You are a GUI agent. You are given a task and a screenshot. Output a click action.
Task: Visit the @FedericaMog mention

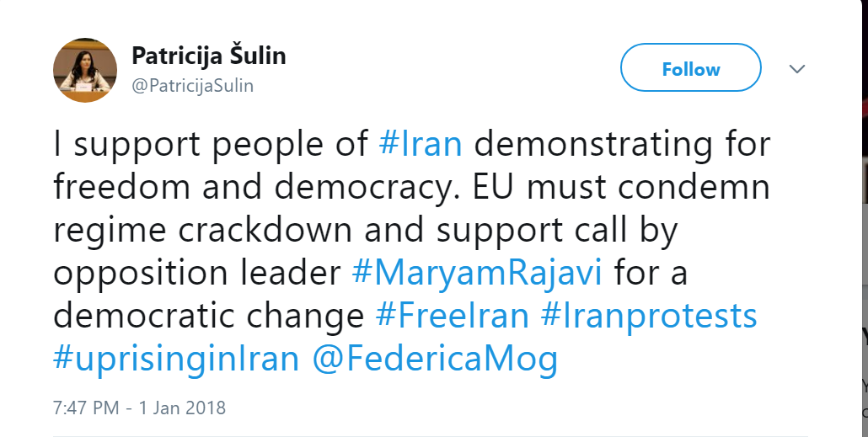tap(435, 359)
